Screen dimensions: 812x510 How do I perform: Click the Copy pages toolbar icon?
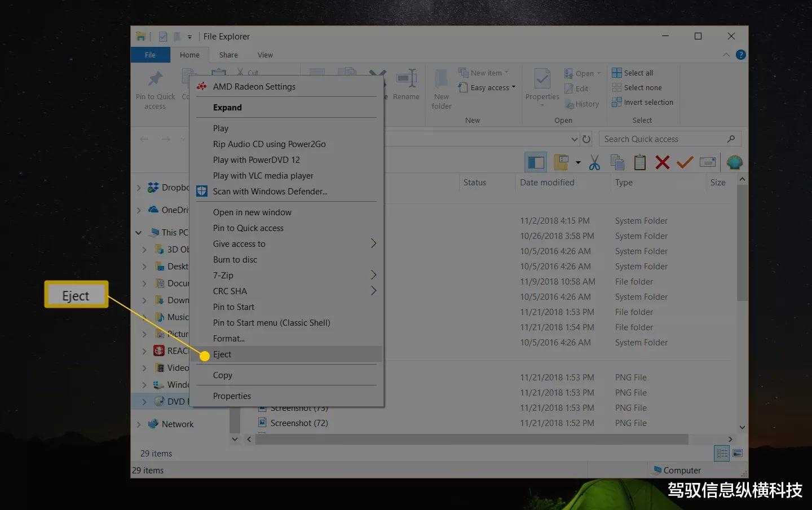[617, 163]
